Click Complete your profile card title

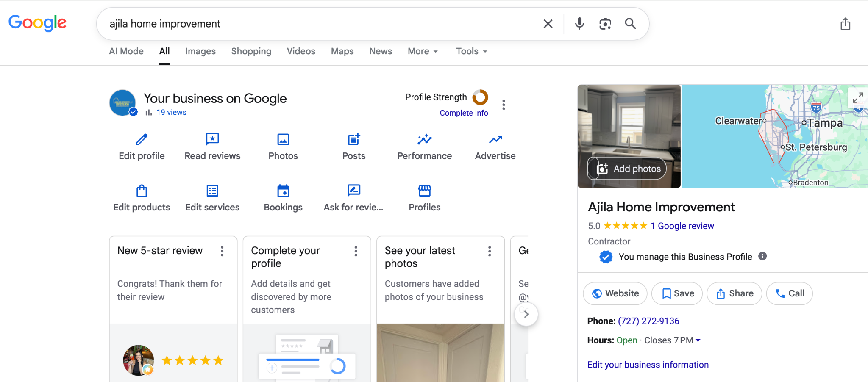click(285, 257)
